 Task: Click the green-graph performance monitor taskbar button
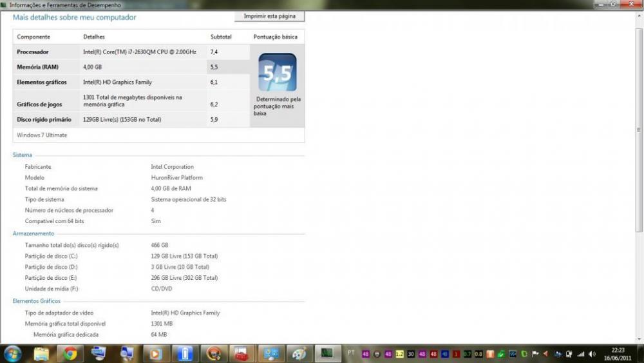click(327, 353)
